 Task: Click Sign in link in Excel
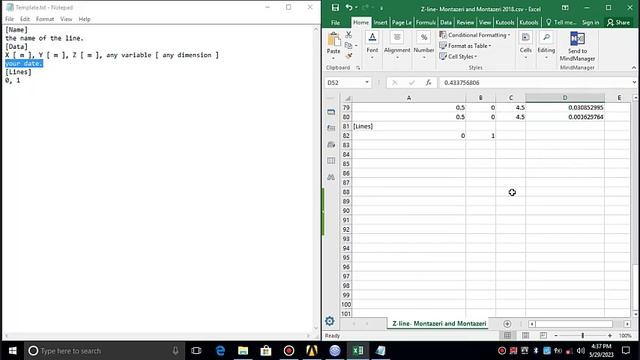coord(591,22)
